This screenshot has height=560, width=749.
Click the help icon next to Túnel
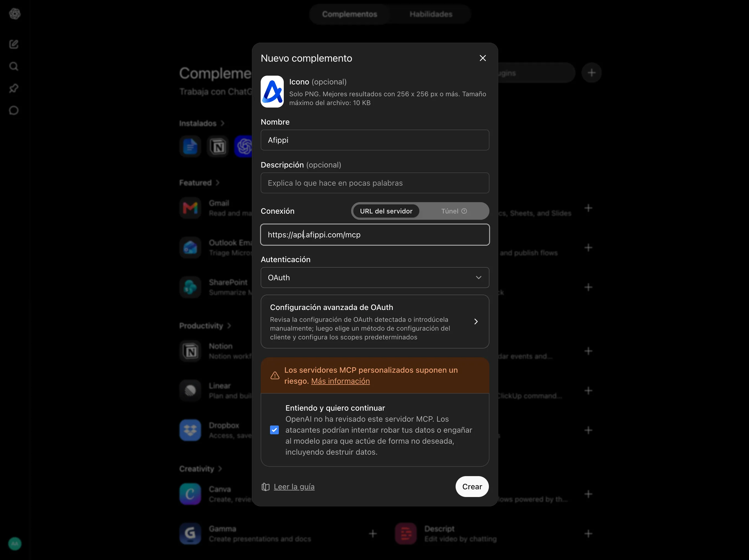pos(464,211)
